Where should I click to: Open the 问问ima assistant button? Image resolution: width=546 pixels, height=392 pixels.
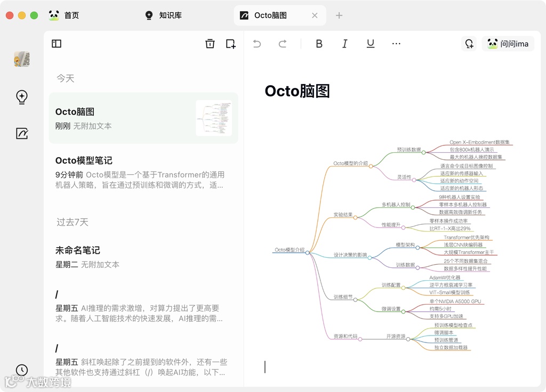click(508, 44)
